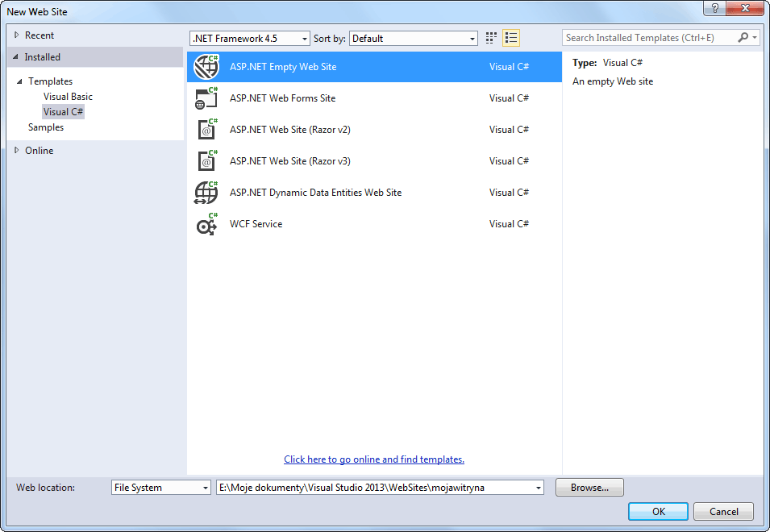
Task: Select the Templates node label
Action: 51,81
